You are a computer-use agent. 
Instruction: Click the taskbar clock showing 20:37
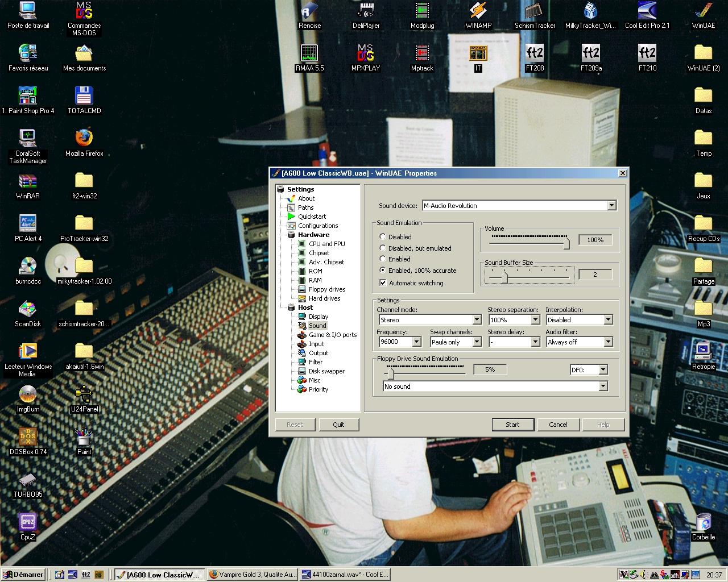714,575
